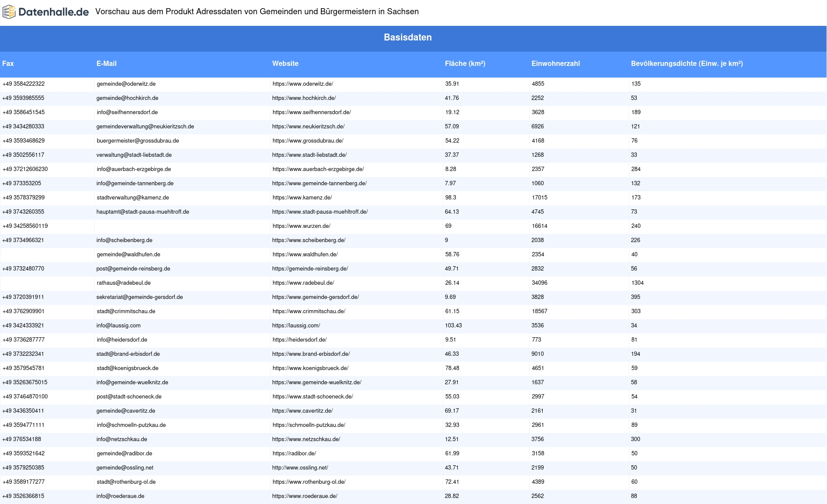Screen dimensions: 827x504
Task: Select email info@gemeinde-wuelknitz.de
Action: [133, 383]
